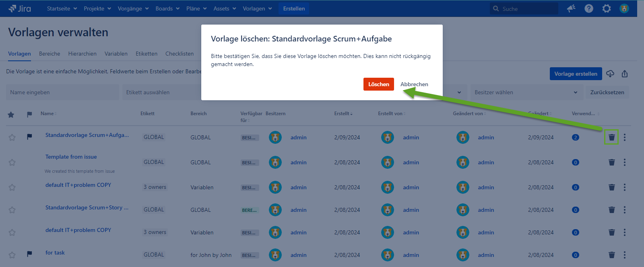Click the cloud download import icon
The image size is (644, 267).
click(x=610, y=74)
